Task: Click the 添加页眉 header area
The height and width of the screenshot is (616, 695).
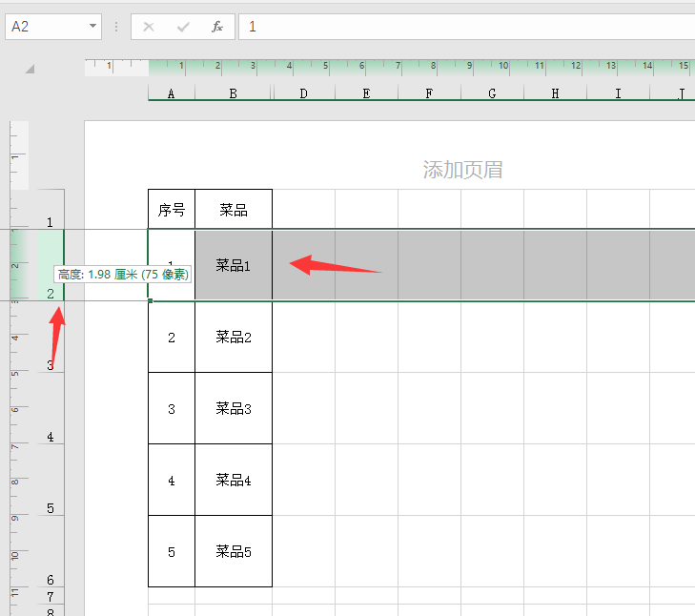Action: point(462,170)
